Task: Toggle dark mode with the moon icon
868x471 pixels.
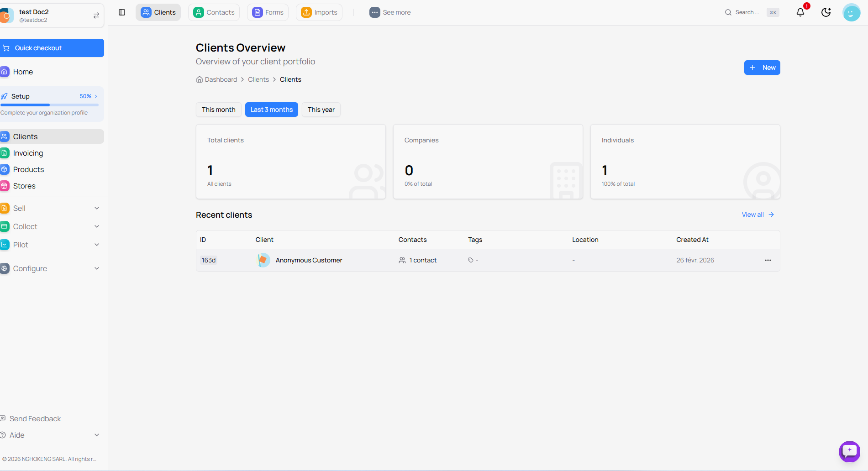Action: pos(826,12)
